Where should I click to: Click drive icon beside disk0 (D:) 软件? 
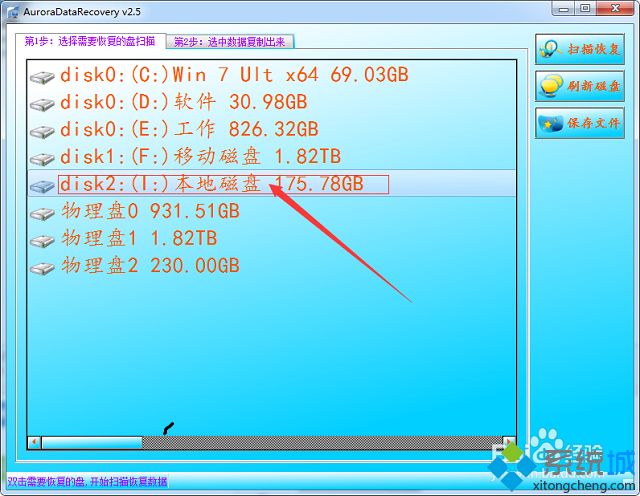click(x=42, y=104)
